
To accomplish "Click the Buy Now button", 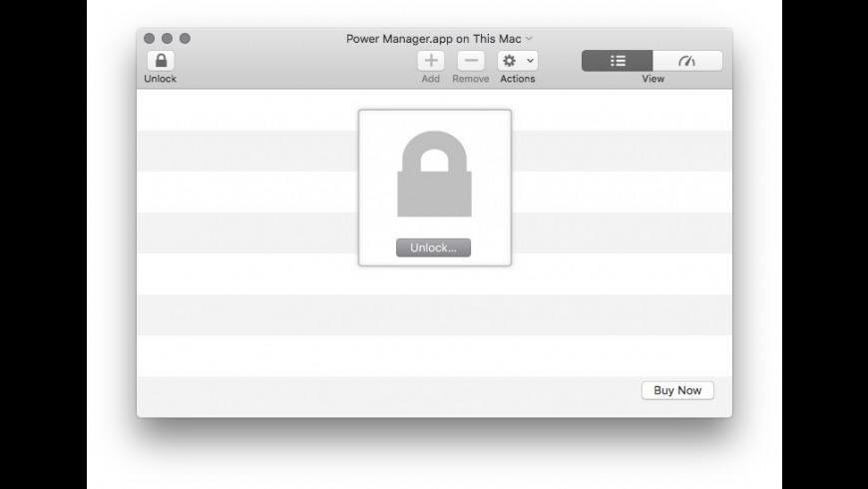I will click(x=677, y=390).
